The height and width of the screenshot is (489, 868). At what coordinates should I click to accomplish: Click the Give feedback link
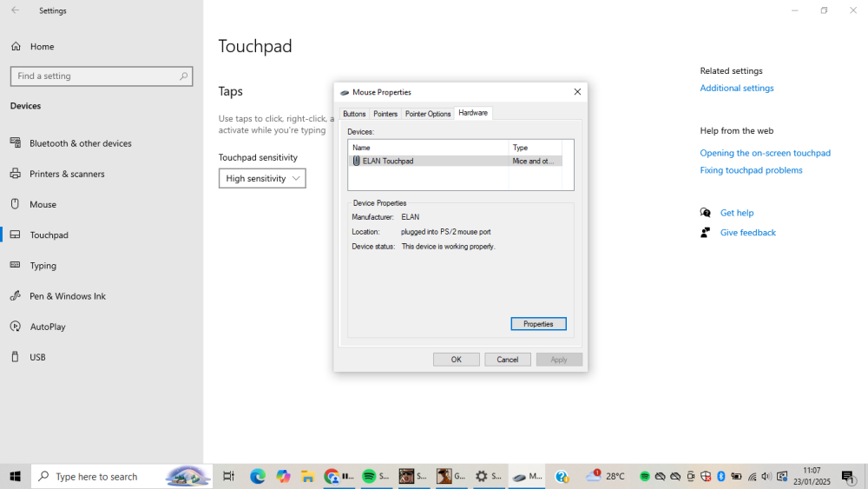pos(748,233)
